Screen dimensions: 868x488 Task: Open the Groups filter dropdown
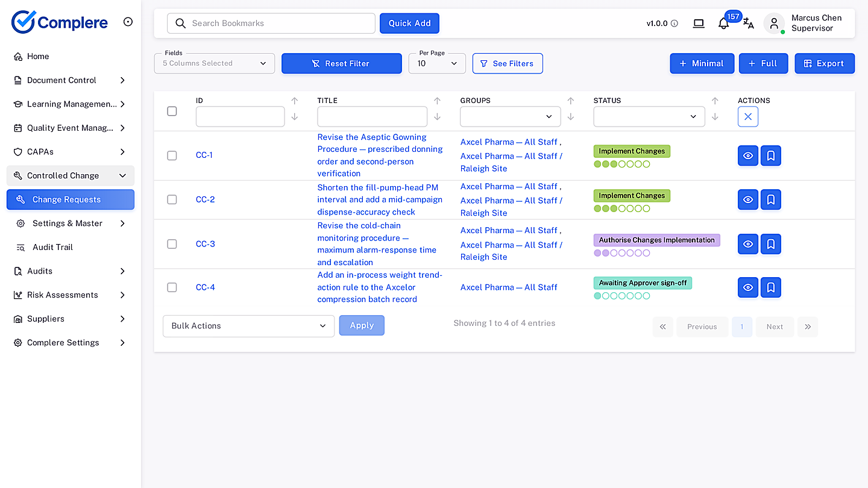click(x=511, y=117)
